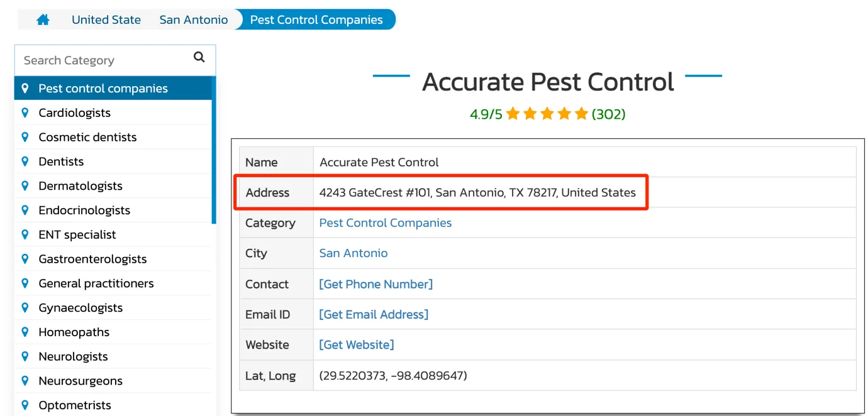868x416 pixels.
Task: Click the home icon in breadcrumb
Action: point(43,19)
